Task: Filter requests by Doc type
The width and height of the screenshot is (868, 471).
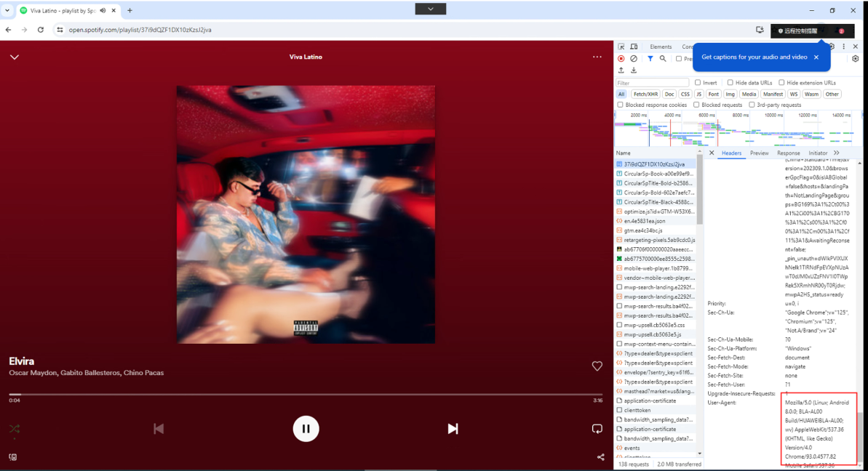Action: (669, 94)
